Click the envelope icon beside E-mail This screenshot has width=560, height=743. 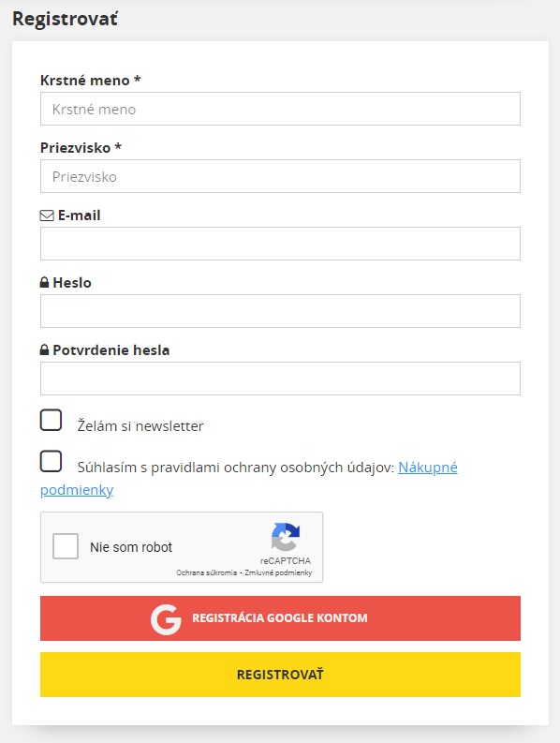[x=47, y=215]
